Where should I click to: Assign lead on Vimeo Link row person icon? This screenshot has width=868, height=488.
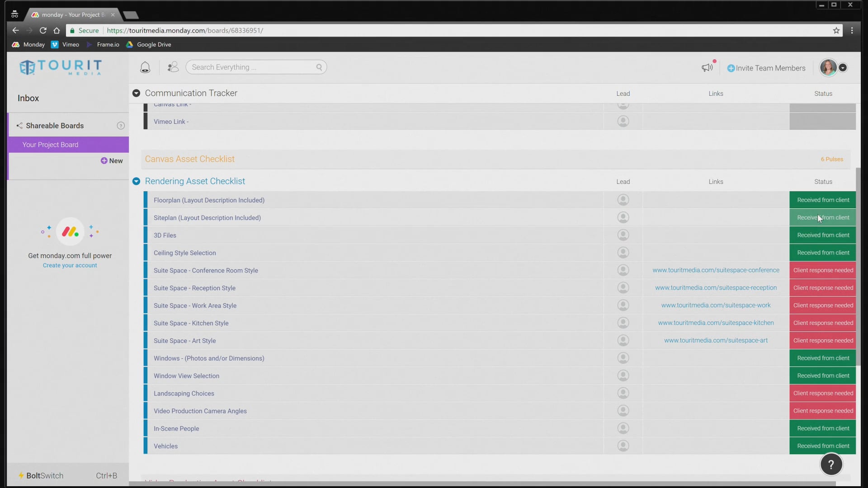tap(623, 121)
